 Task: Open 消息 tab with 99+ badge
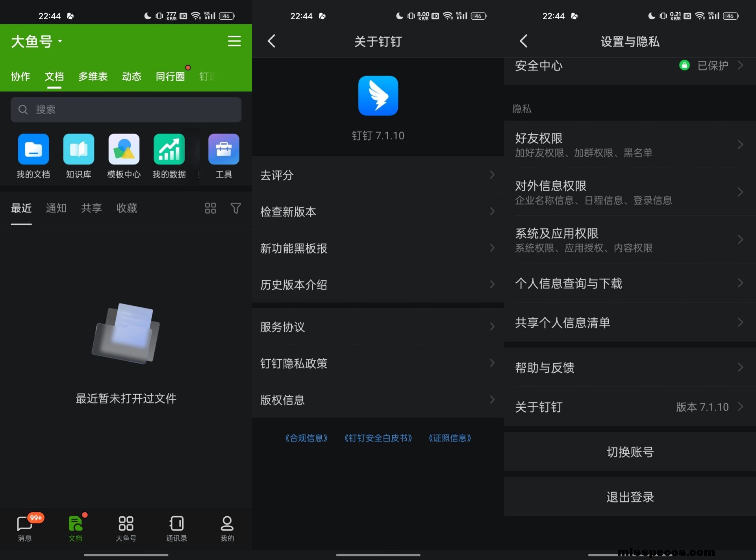[25, 528]
